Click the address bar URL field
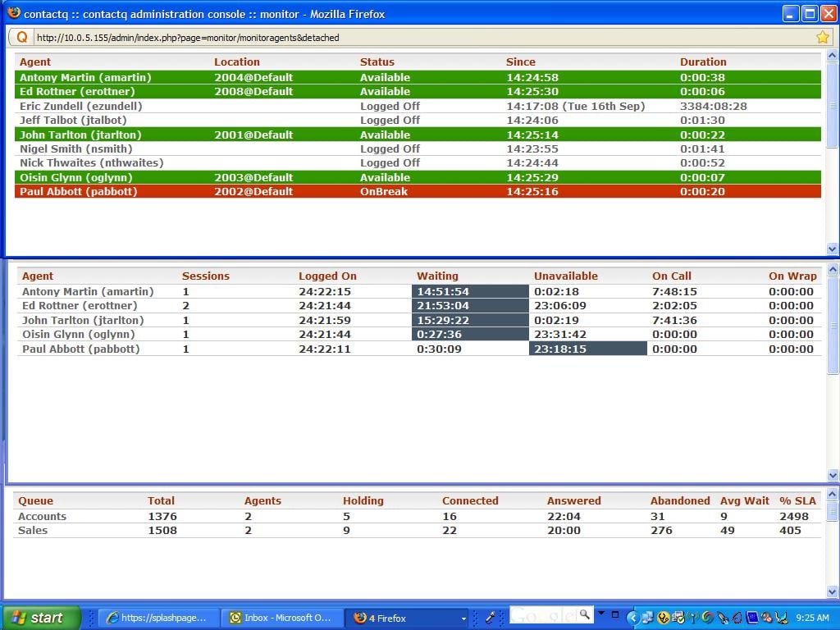The width and height of the screenshot is (840, 630). pyautogui.click(x=410, y=37)
